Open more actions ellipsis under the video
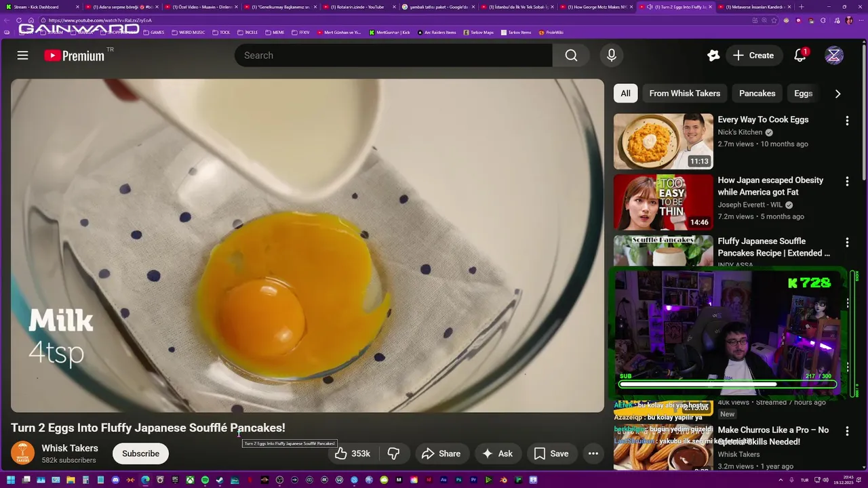This screenshot has width=868, height=488. [x=593, y=453]
